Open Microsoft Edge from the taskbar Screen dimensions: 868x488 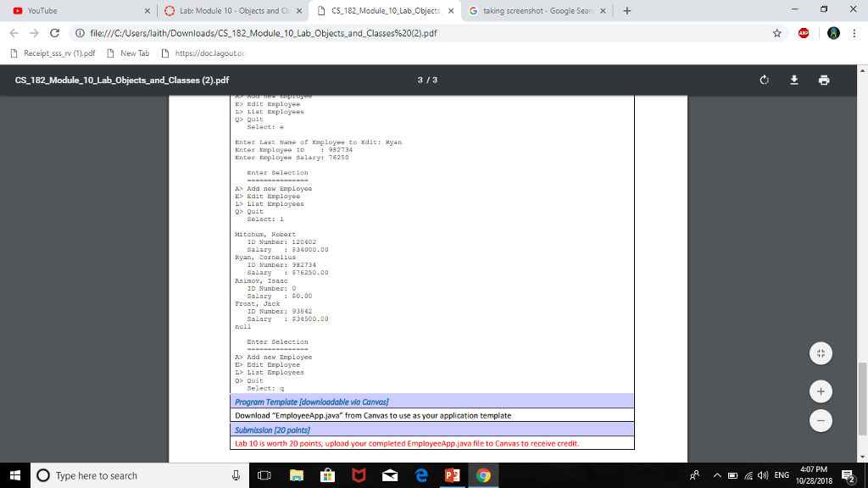pyautogui.click(x=421, y=475)
